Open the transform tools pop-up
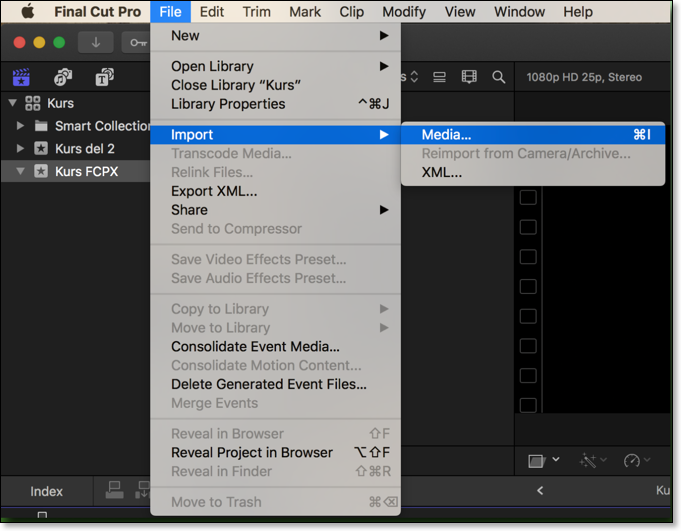681x531 pixels. pyautogui.click(x=544, y=460)
